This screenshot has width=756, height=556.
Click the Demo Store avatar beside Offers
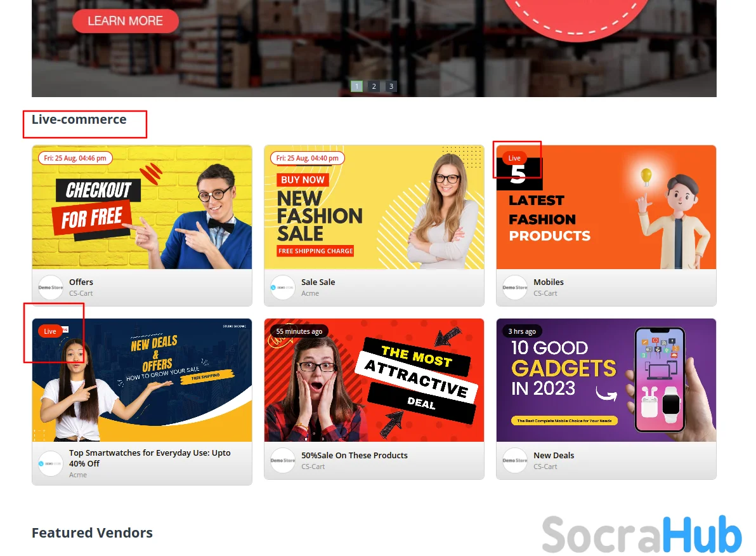click(x=51, y=287)
